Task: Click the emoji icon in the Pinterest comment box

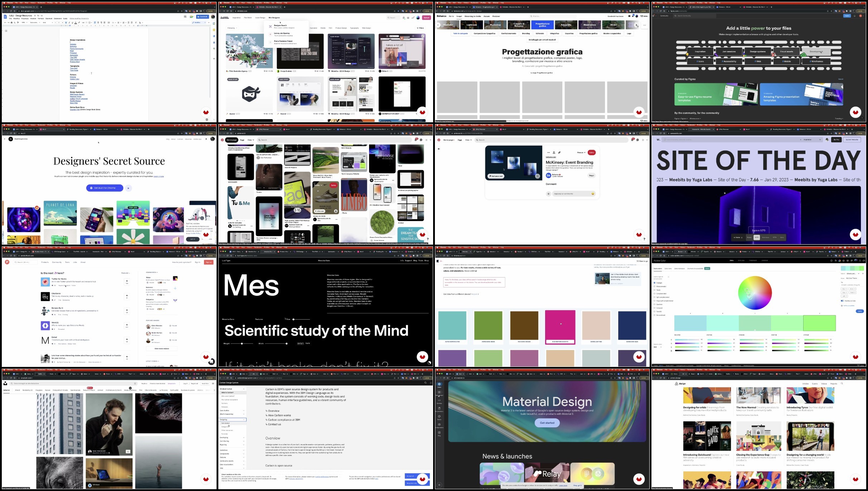Action: 593,194
